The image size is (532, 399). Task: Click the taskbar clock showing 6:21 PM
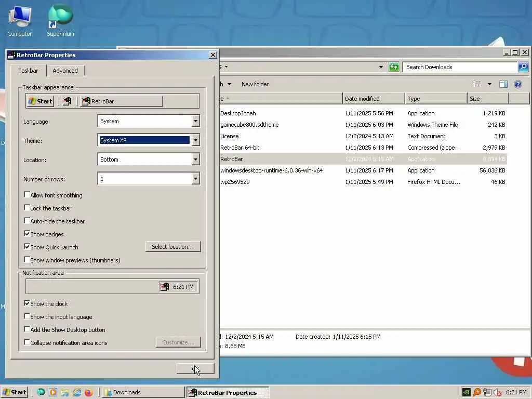pos(516,392)
